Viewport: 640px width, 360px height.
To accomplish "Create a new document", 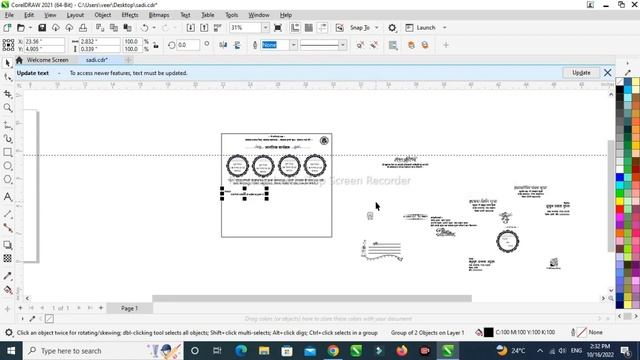I will 7,28.
